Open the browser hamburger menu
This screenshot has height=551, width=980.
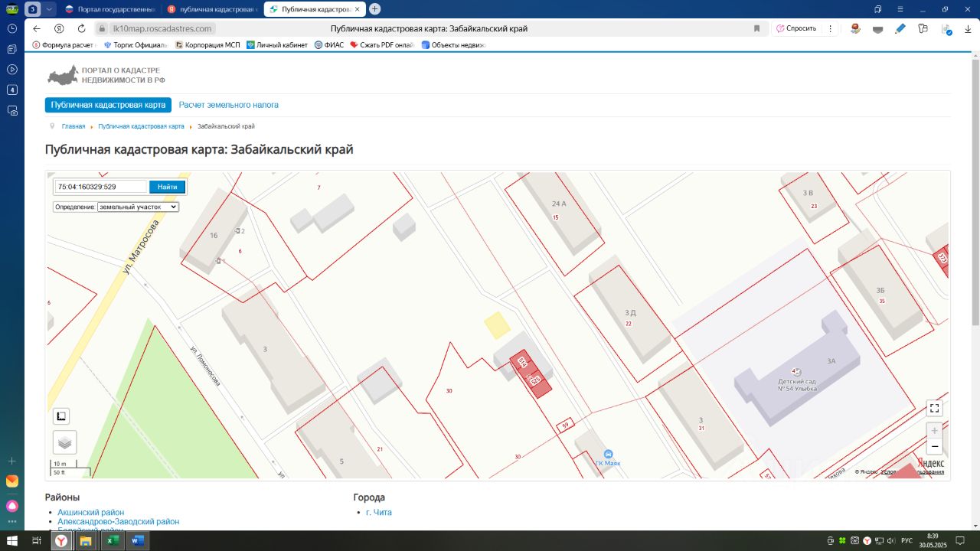[x=900, y=9]
